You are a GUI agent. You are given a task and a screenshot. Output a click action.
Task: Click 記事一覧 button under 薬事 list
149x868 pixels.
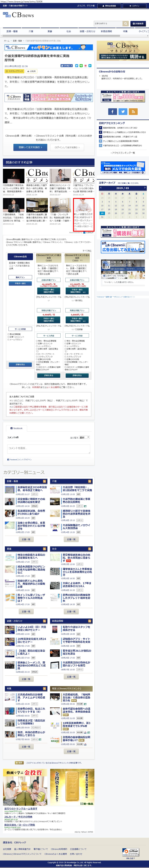click(26, 612)
